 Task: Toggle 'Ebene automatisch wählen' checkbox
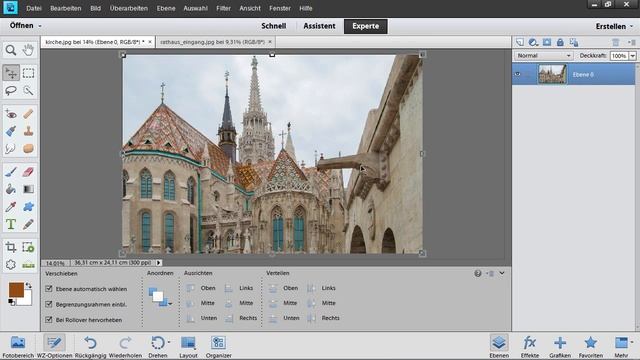(x=49, y=289)
